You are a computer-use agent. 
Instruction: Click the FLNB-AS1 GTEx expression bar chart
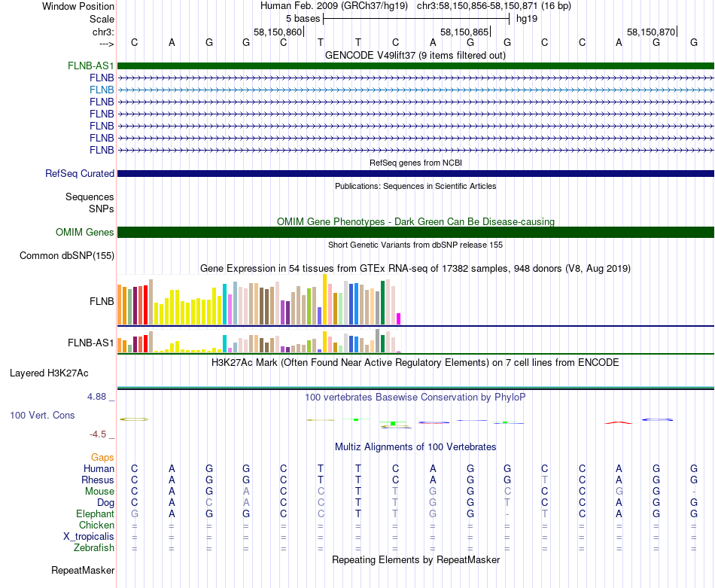tap(259, 341)
